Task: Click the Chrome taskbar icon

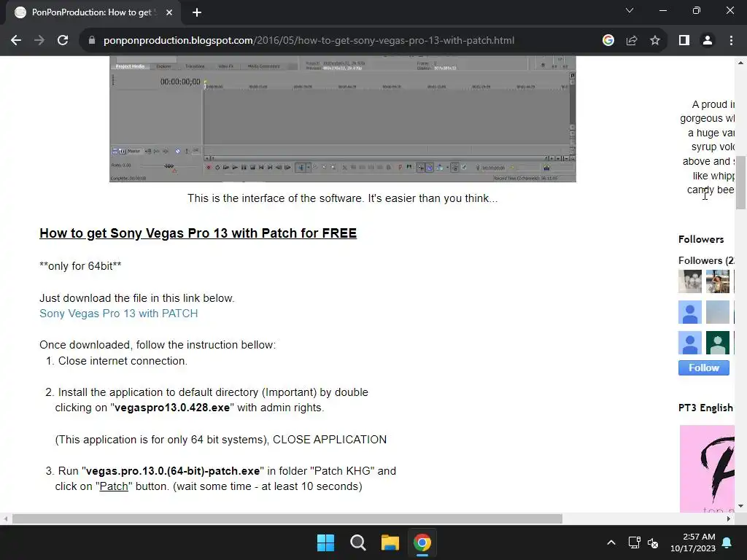Action: coord(422,542)
